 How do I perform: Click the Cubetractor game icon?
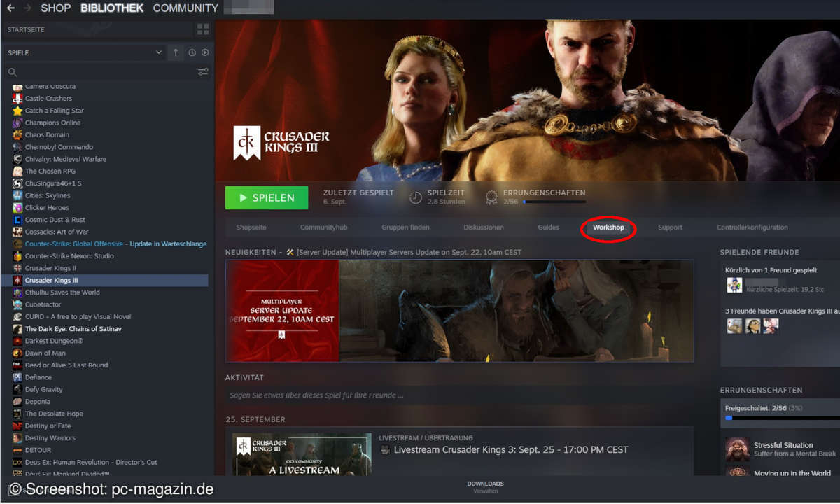(17, 304)
